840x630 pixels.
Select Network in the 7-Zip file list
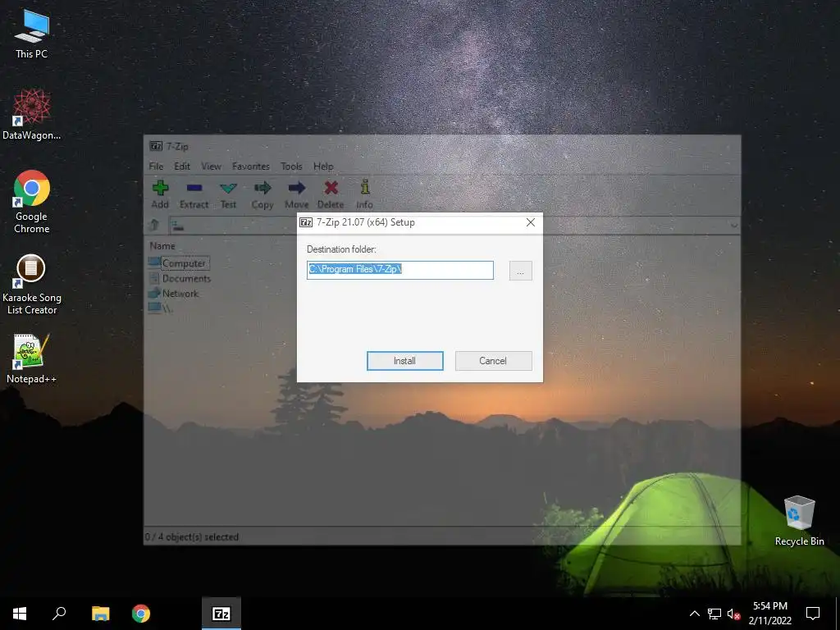click(x=180, y=294)
